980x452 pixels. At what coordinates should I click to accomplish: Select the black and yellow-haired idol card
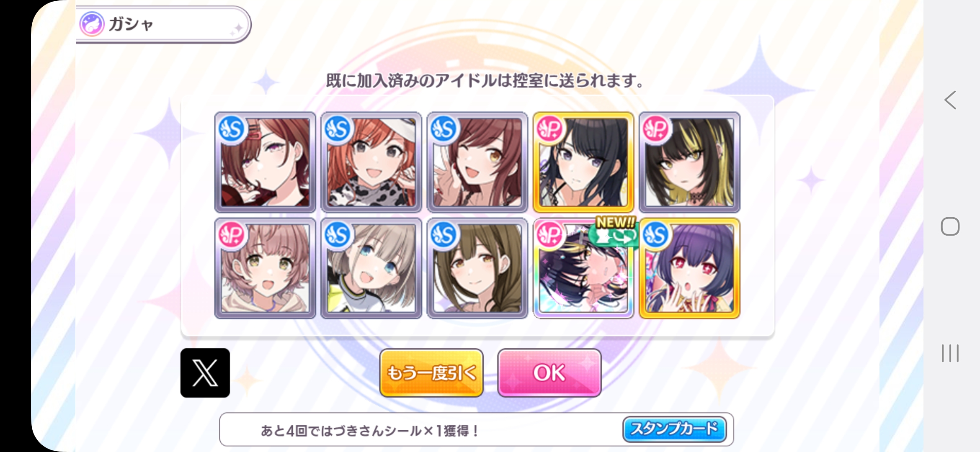click(689, 162)
